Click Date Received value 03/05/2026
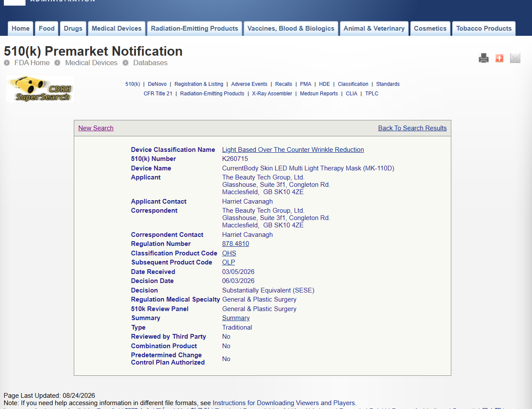The image size is (532, 409). point(238,272)
